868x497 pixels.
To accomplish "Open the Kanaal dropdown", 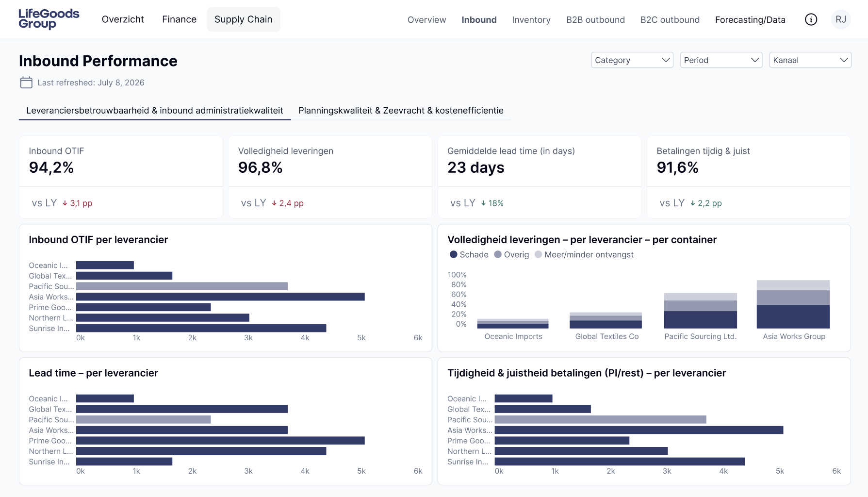I will 810,60.
